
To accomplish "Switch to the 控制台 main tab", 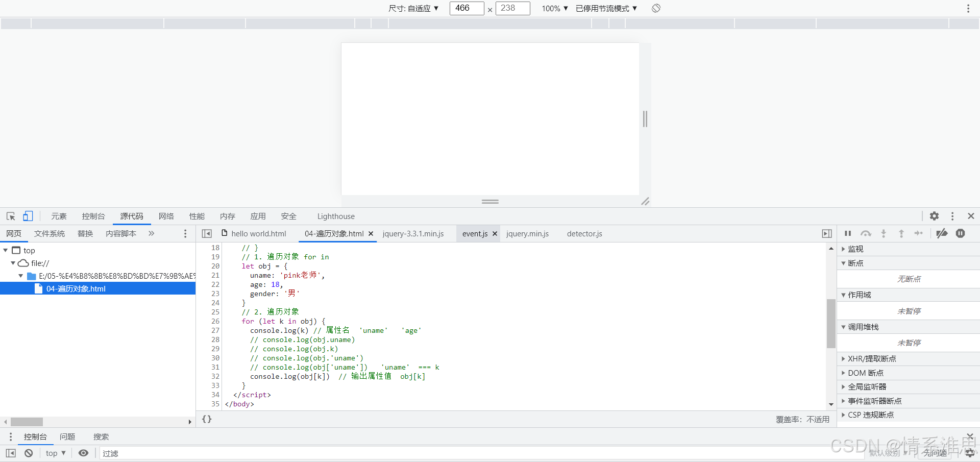I will tap(93, 216).
